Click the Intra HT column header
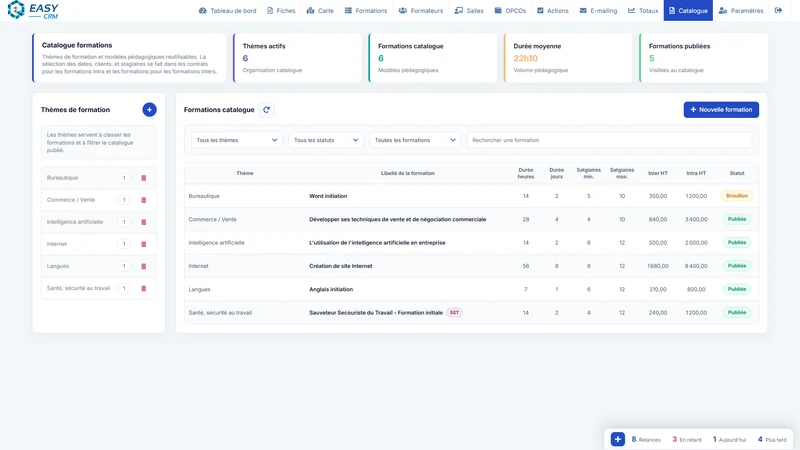 (x=696, y=173)
